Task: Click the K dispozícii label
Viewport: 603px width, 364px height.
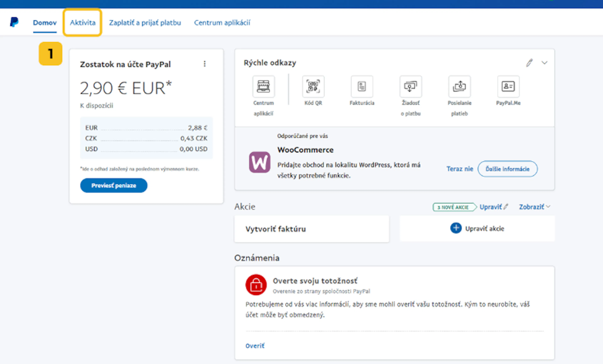Action: click(96, 106)
